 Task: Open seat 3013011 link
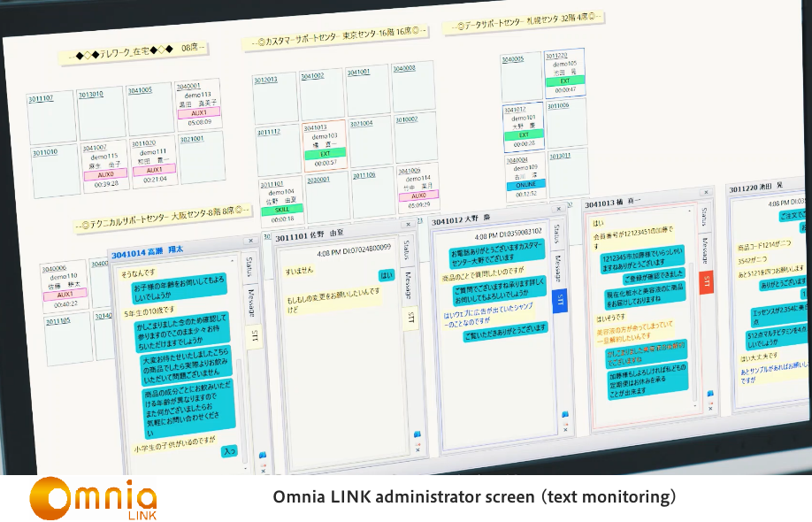(x=560, y=156)
